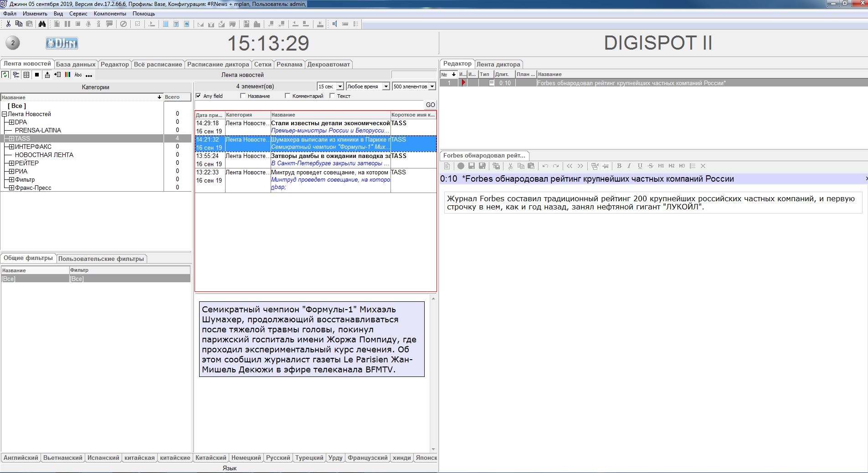Open the Пользовательские фильтры tab

click(101, 259)
